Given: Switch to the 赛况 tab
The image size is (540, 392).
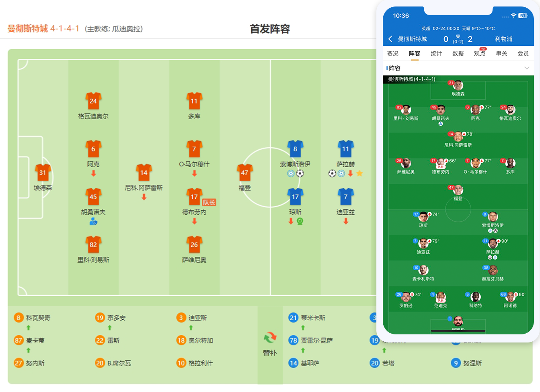Looking at the screenshot, I should (x=393, y=54).
